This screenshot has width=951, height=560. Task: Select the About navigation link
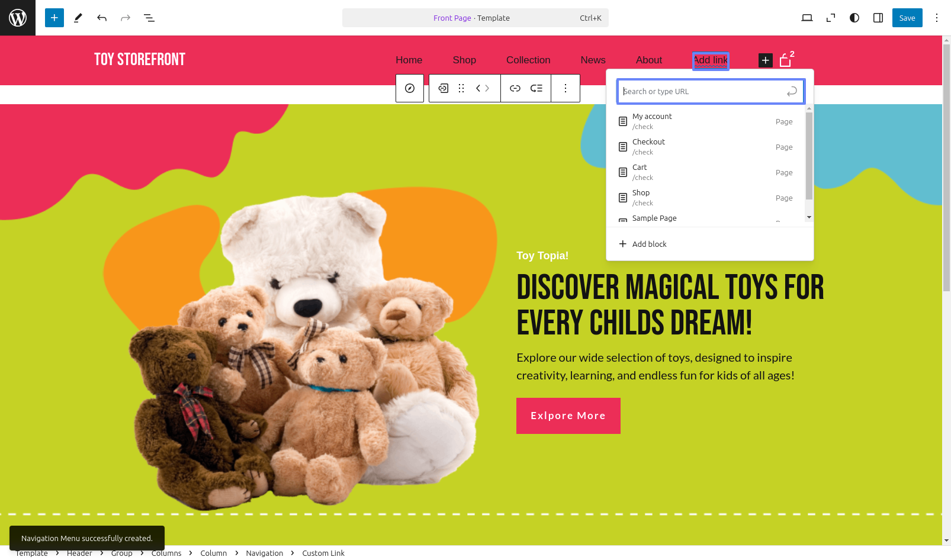pos(649,60)
